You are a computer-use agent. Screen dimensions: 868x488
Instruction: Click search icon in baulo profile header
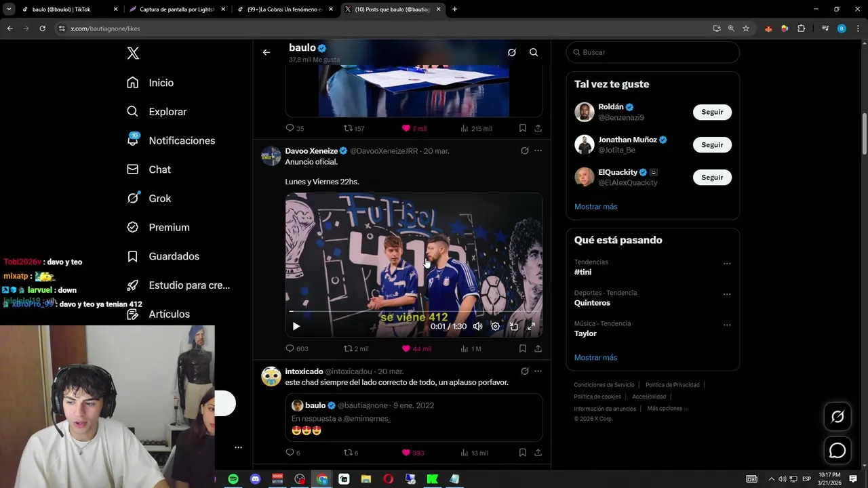point(534,52)
